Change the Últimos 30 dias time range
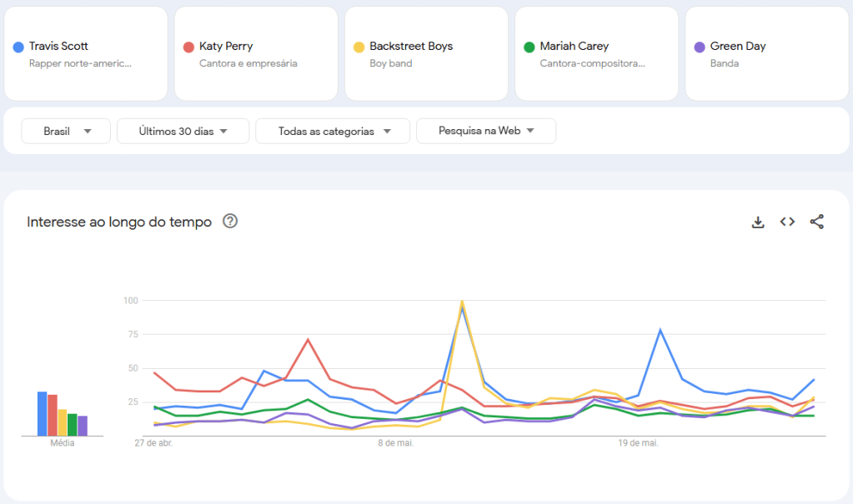The image size is (853, 504). pos(183,131)
